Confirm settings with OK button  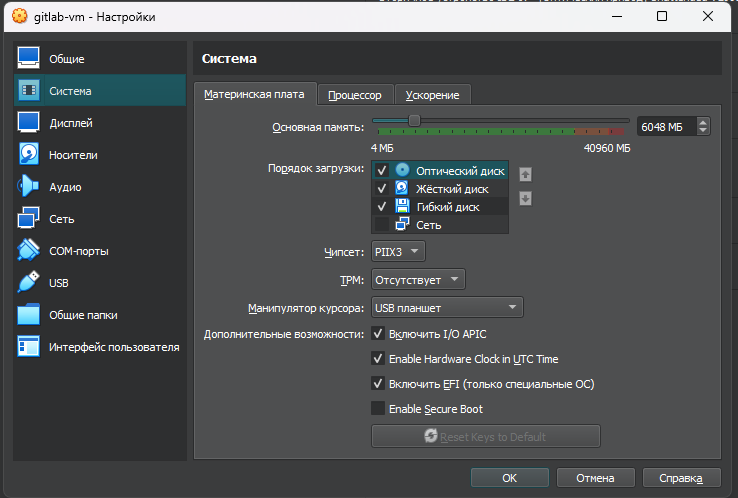(510, 478)
